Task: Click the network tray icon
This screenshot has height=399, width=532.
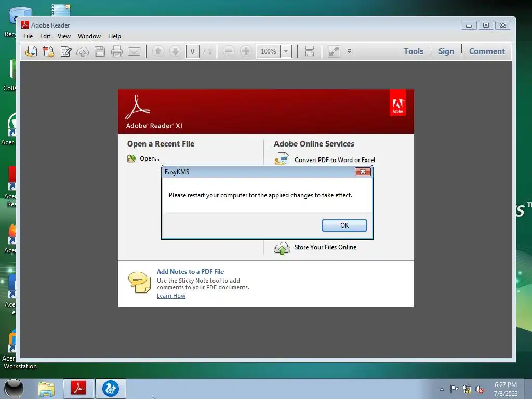Action: pos(467,390)
